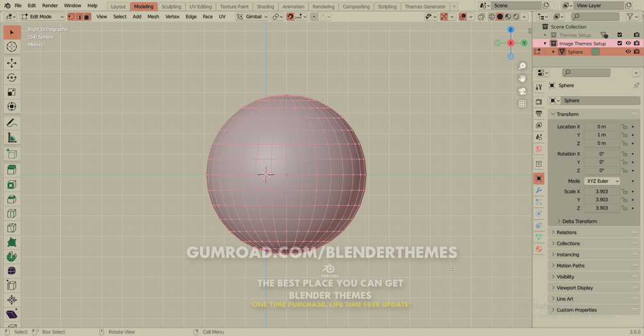Activate the 3D Cursor tool
The height and width of the screenshot is (336, 644).
tap(12, 47)
